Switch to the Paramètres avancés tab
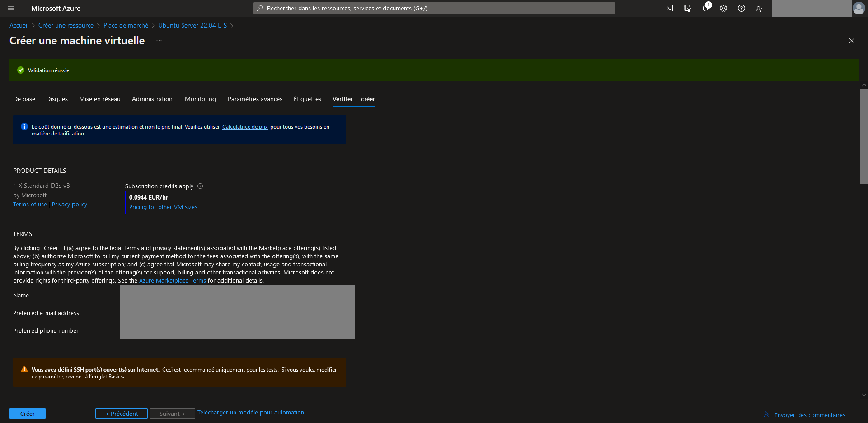868x423 pixels. (255, 99)
